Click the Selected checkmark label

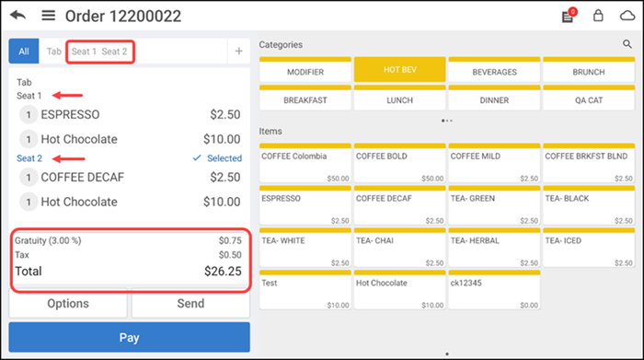[217, 158]
